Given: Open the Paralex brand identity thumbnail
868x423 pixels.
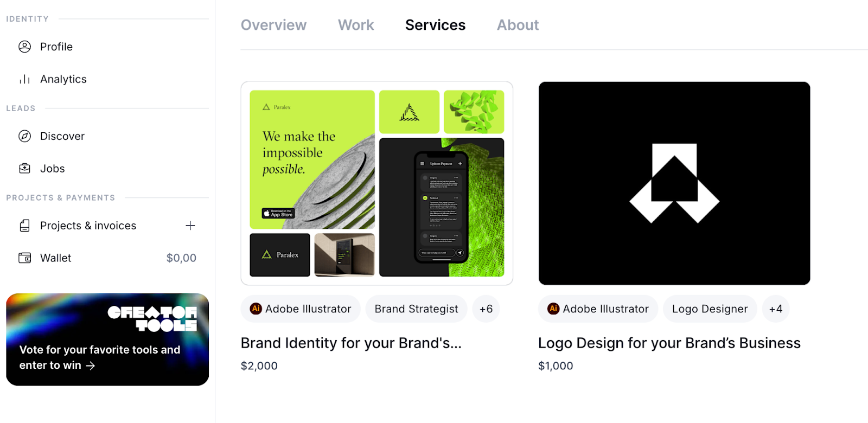Looking at the screenshot, I should pos(377,183).
